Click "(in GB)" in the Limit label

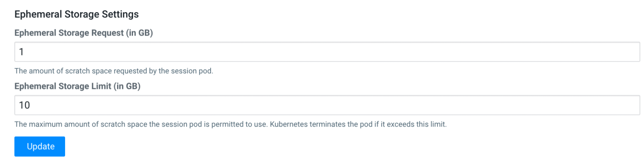tap(127, 86)
